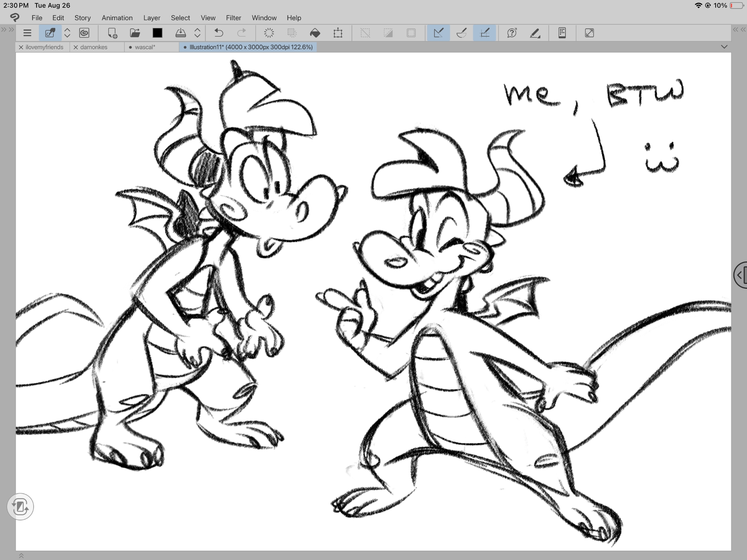Open the Clip Studio support help icon

[x=512, y=33]
